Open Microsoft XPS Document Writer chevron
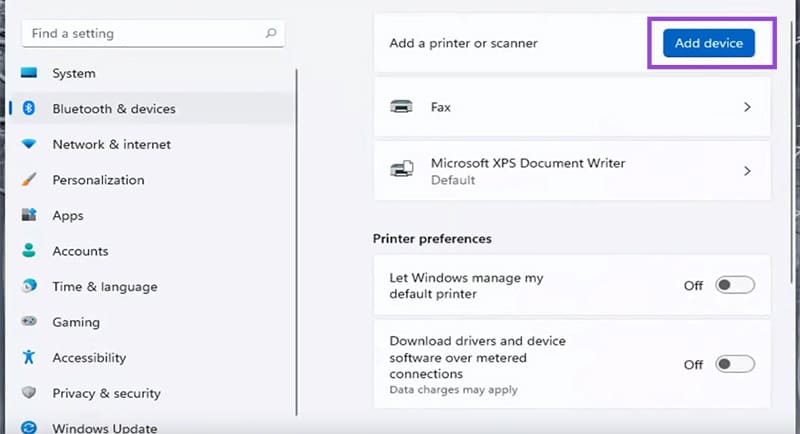Viewport: 800px width, 434px height. 747,171
